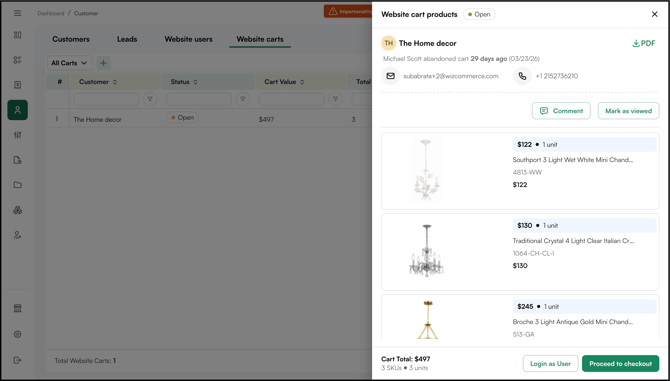This screenshot has width=670, height=381.
Task: Expand the All Carts dropdown
Action: (x=69, y=63)
